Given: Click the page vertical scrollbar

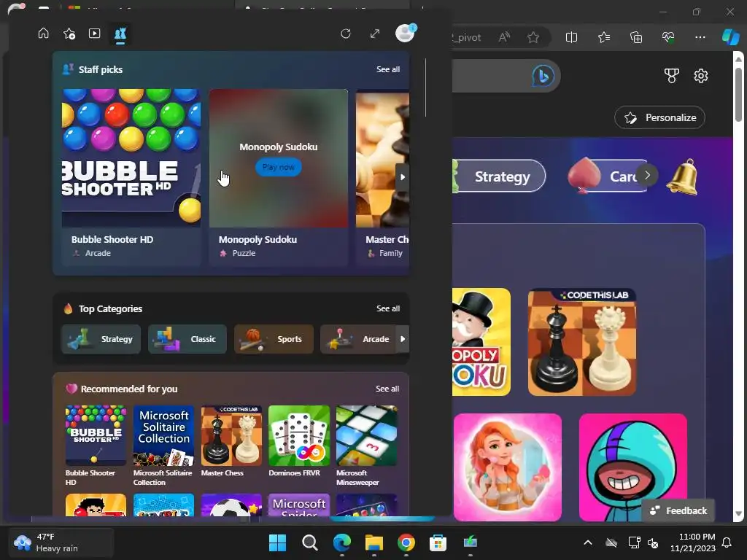Looking at the screenshot, I should point(738,94).
